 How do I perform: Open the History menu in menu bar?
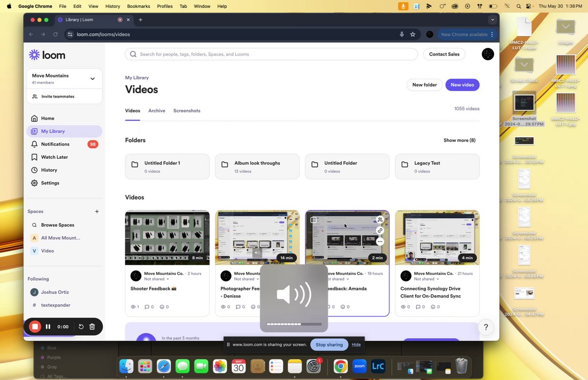tap(113, 6)
